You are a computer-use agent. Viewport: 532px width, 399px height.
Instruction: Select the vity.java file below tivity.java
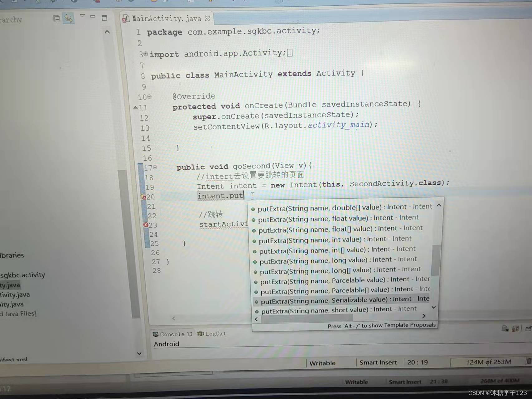click(x=12, y=304)
